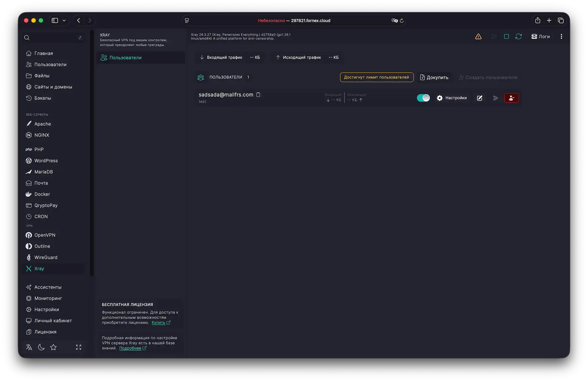Select the Пользователи tab under XRAY

pyautogui.click(x=125, y=58)
